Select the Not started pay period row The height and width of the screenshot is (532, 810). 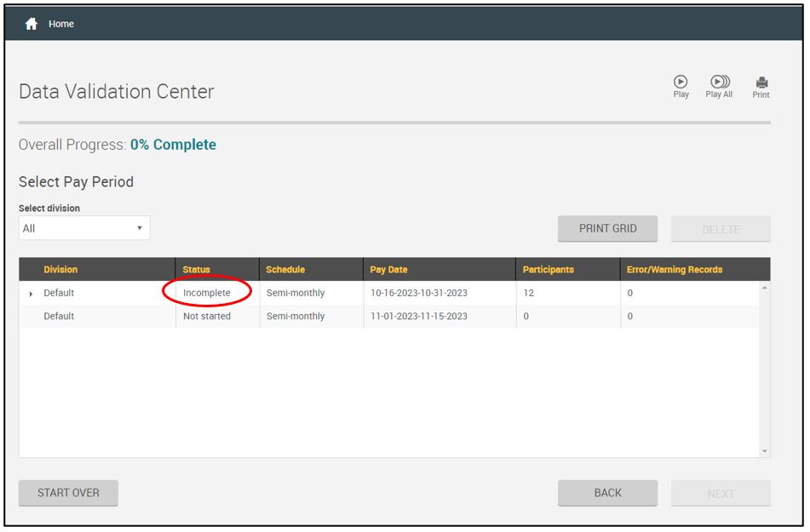[207, 316]
